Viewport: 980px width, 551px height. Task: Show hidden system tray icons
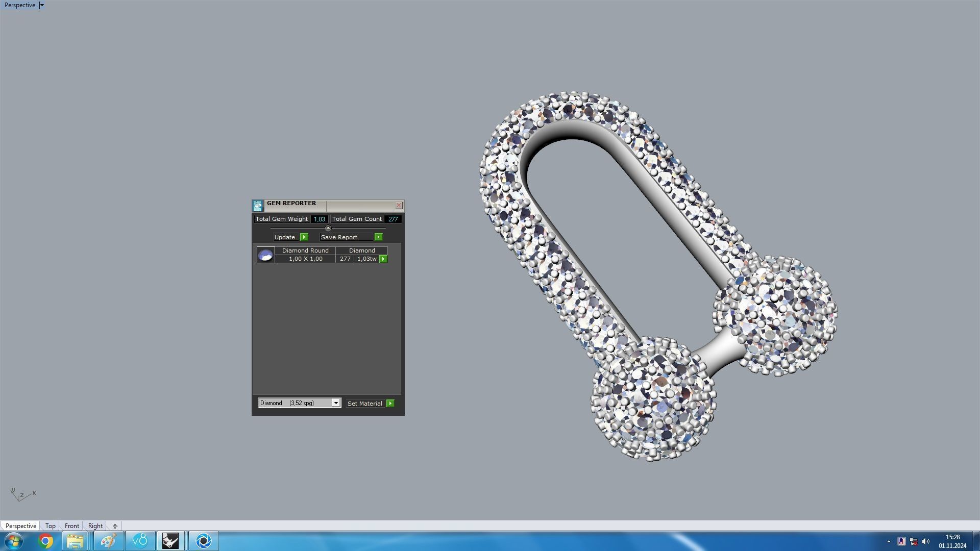(889, 541)
